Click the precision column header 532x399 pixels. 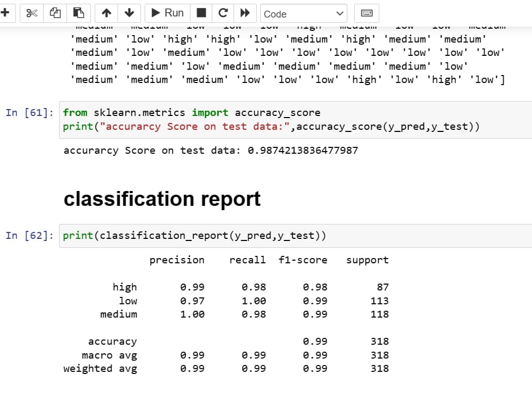177,260
